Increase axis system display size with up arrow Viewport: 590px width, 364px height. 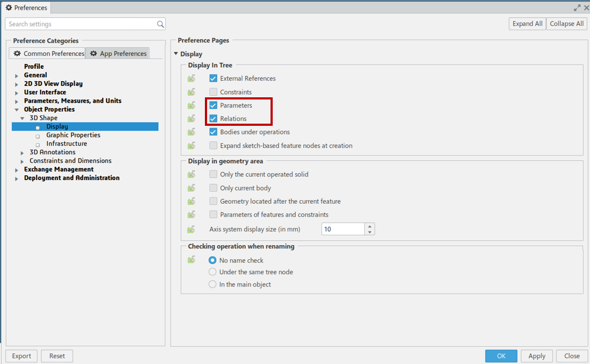pos(369,226)
